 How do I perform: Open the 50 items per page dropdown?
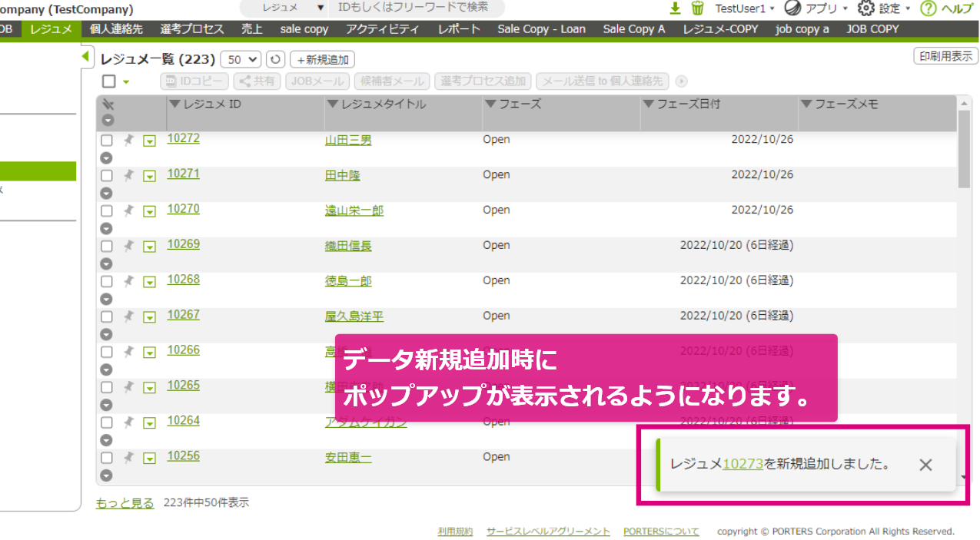[241, 59]
